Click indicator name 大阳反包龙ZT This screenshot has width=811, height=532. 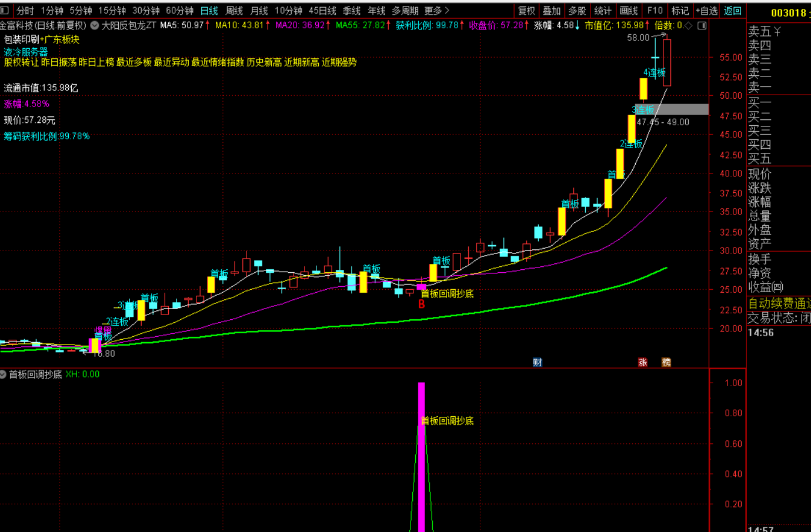129,26
